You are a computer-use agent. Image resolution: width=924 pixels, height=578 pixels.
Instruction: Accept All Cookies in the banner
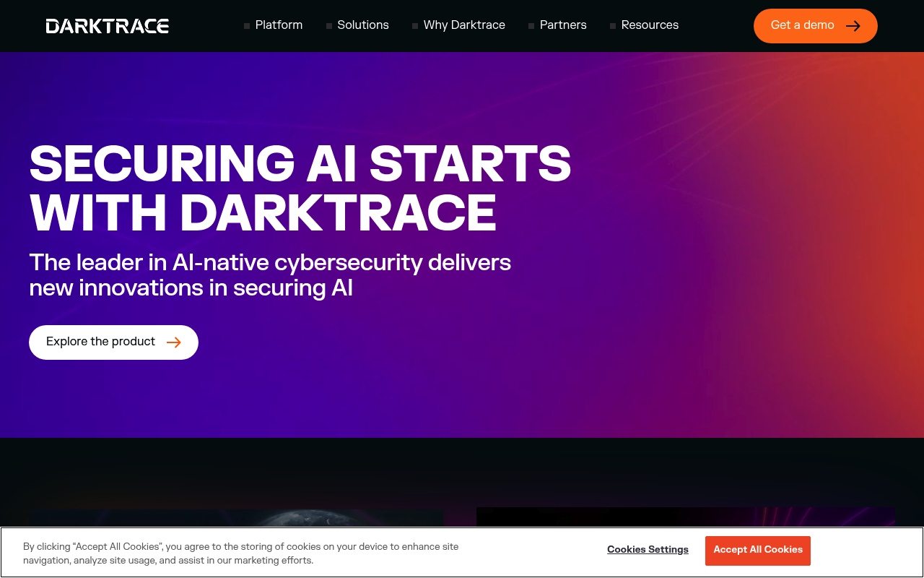pos(758,551)
